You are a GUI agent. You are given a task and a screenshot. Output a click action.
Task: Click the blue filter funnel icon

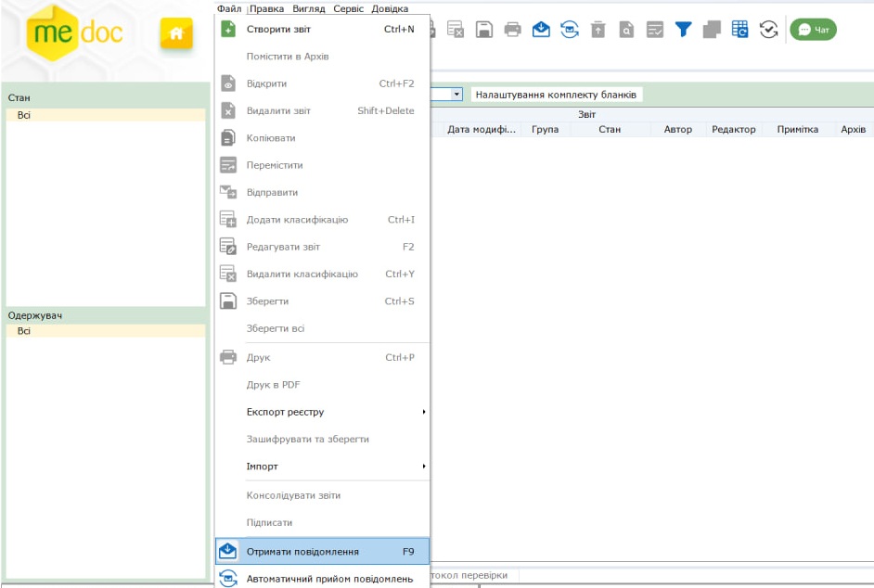pyautogui.click(x=683, y=30)
